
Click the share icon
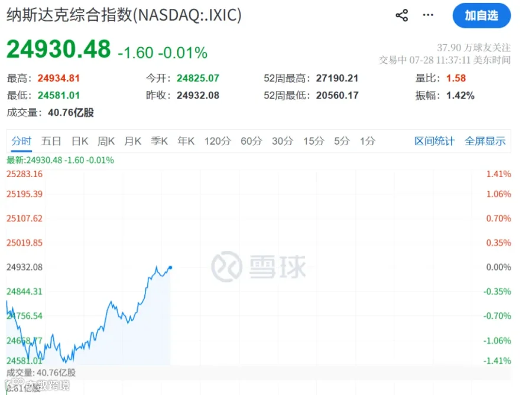click(402, 15)
